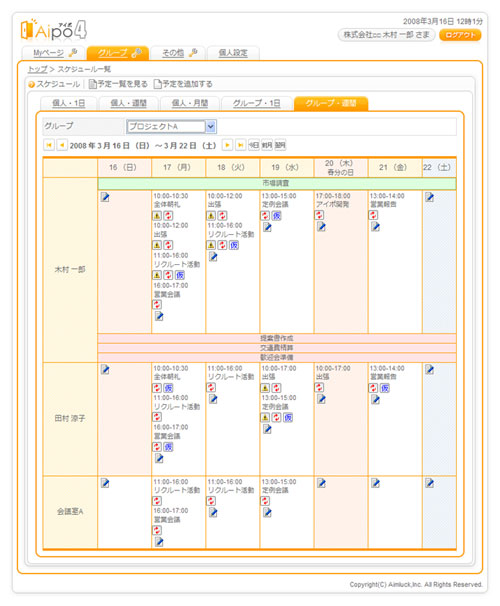Switch to グループ・1日 schedule view
500x606 pixels.
click(257, 103)
